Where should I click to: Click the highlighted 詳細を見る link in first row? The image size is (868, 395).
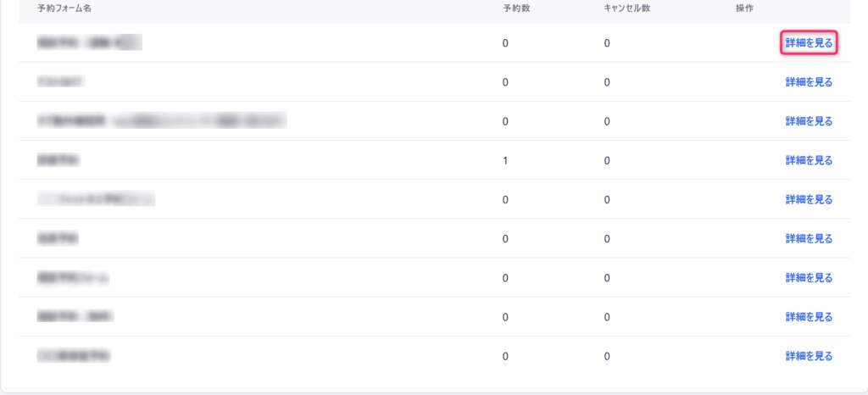tap(809, 42)
